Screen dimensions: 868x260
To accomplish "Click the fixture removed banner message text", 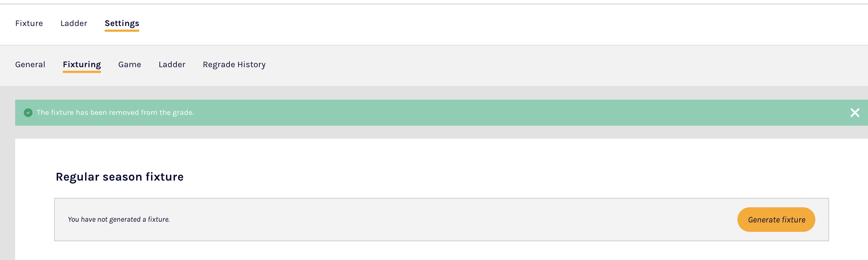I will pyautogui.click(x=115, y=113).
